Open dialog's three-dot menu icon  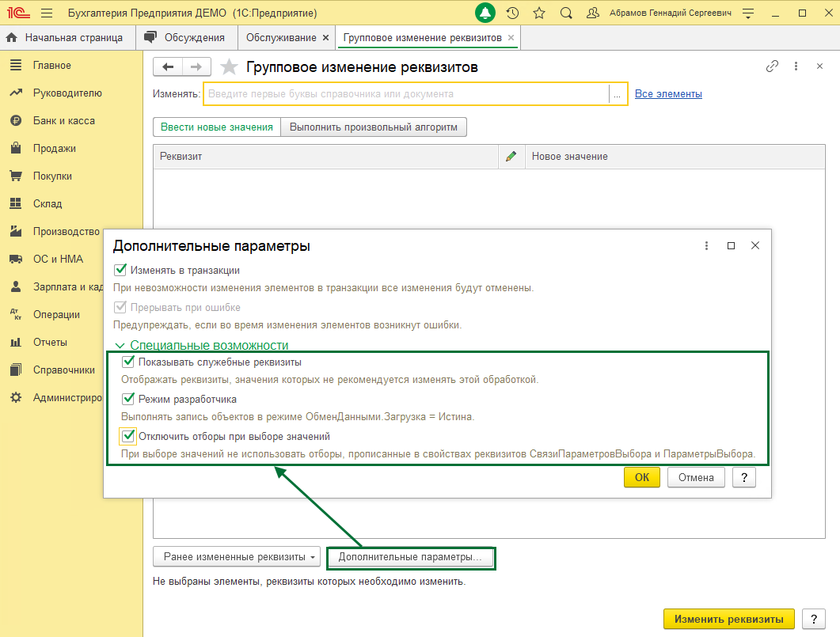[x=706, y=245]
